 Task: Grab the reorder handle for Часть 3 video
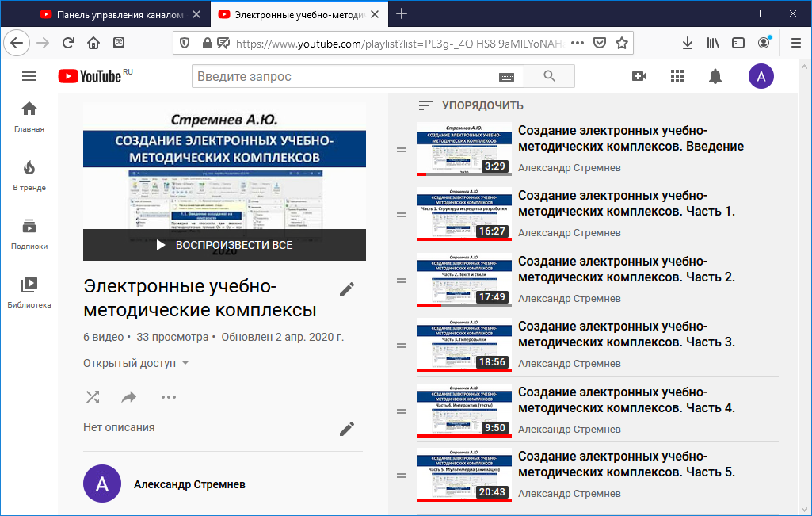[402, 346]
